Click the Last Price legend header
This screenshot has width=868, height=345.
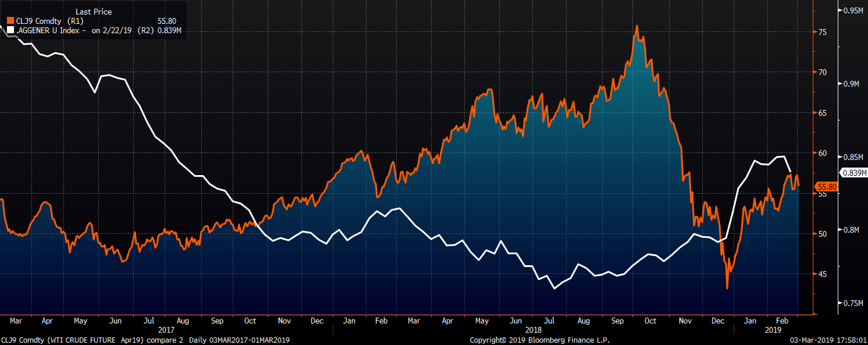tap(94, 12)
